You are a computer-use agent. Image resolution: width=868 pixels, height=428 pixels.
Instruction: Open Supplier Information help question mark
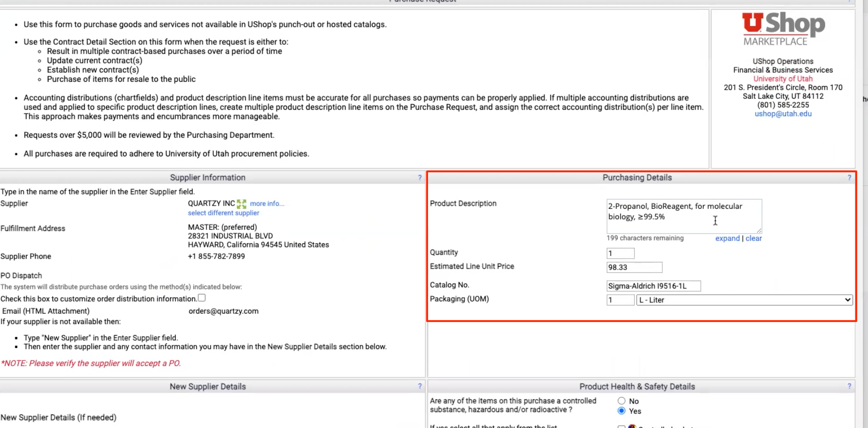(420, 178)
